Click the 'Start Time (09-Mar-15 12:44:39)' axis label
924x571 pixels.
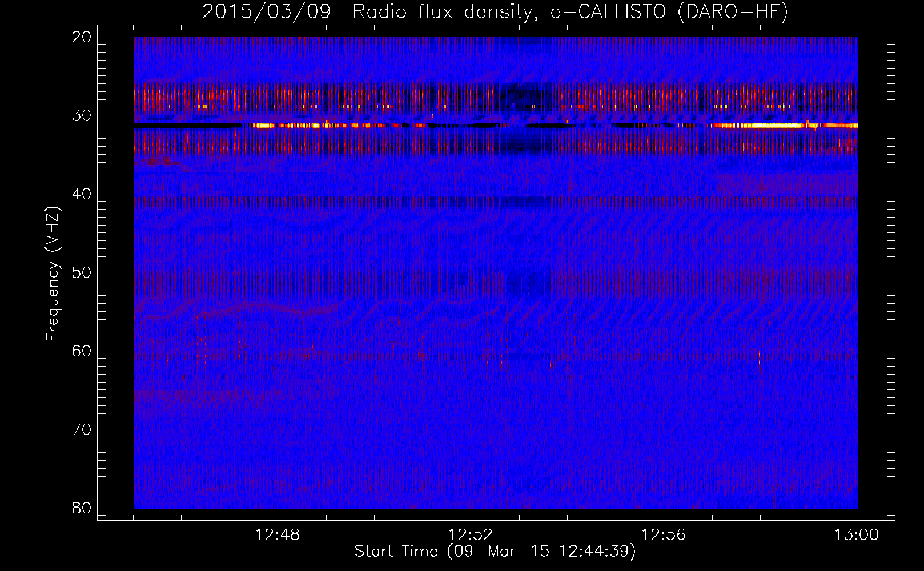click(x=495, y=552)
